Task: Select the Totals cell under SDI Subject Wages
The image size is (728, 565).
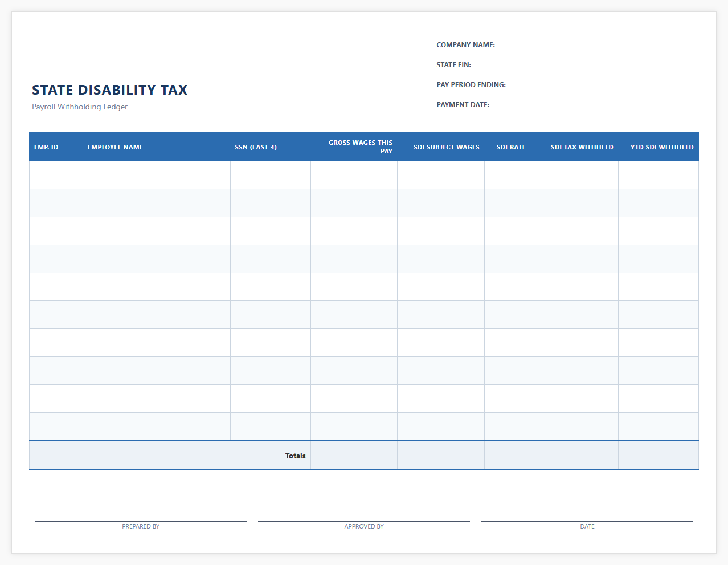Action: pyautogui.click(x=441, y=455)
